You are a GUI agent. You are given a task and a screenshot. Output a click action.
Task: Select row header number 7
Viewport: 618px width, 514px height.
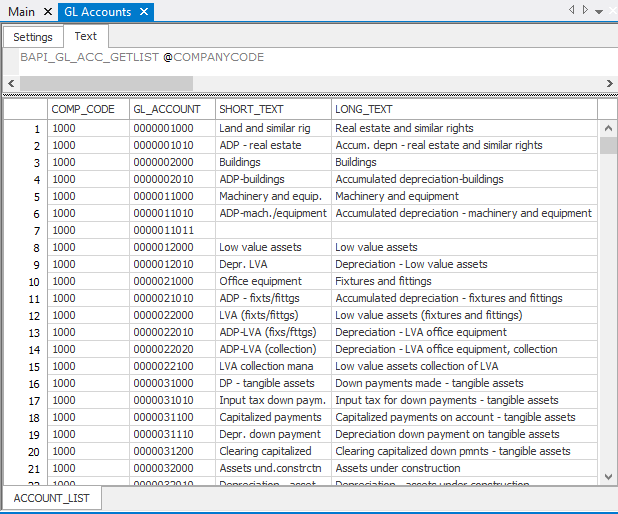[26, 231]
